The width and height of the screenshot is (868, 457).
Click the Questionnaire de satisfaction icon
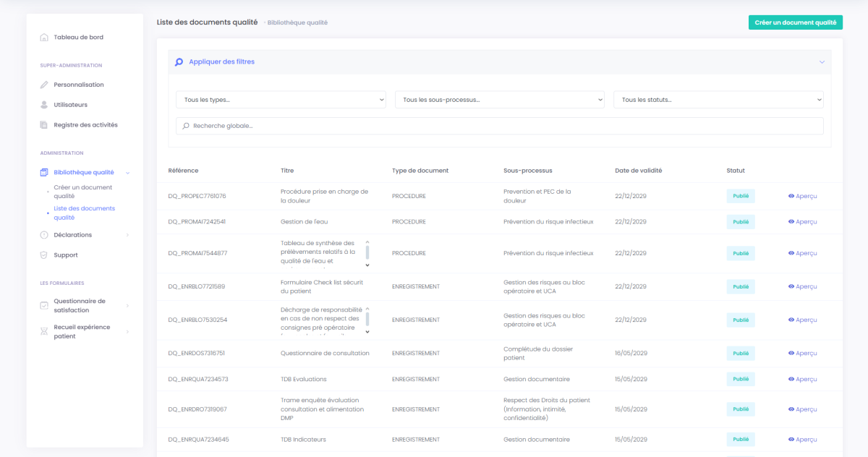[x=44, y=306]
